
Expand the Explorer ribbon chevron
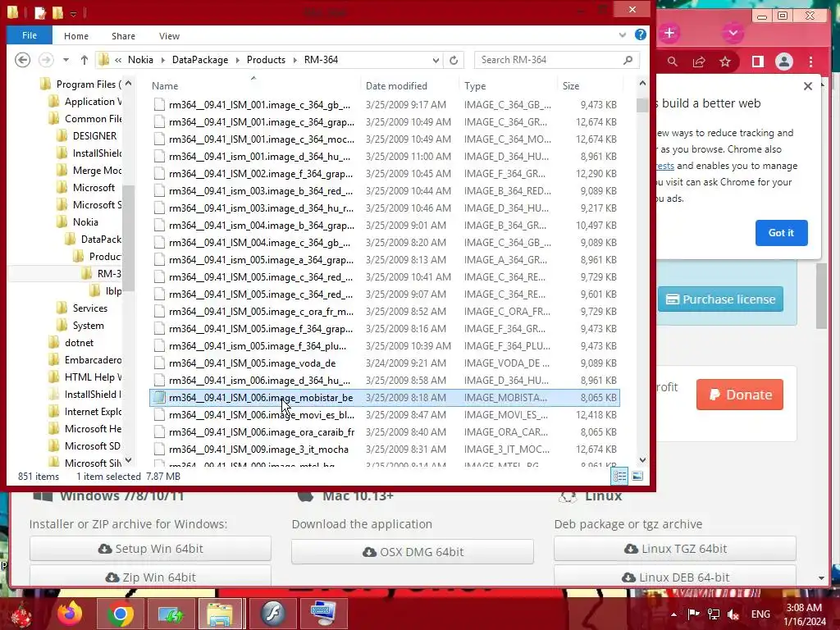click(x=622, y=34)
